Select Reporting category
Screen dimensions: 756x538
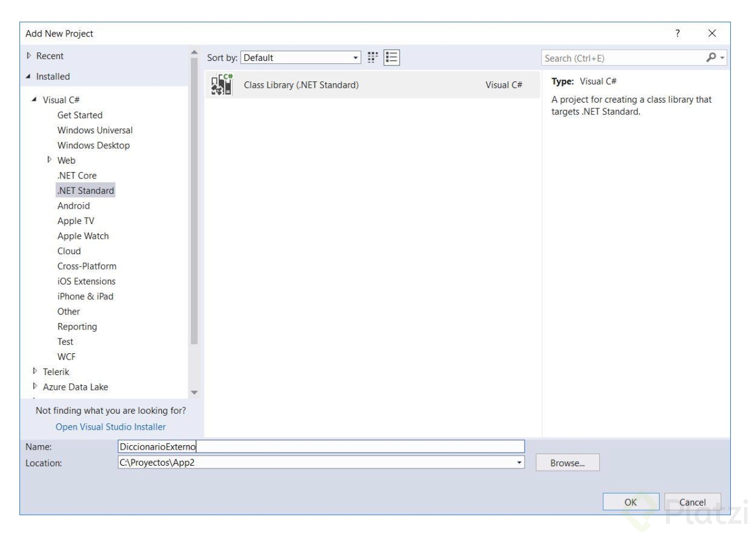click(77, 327)
